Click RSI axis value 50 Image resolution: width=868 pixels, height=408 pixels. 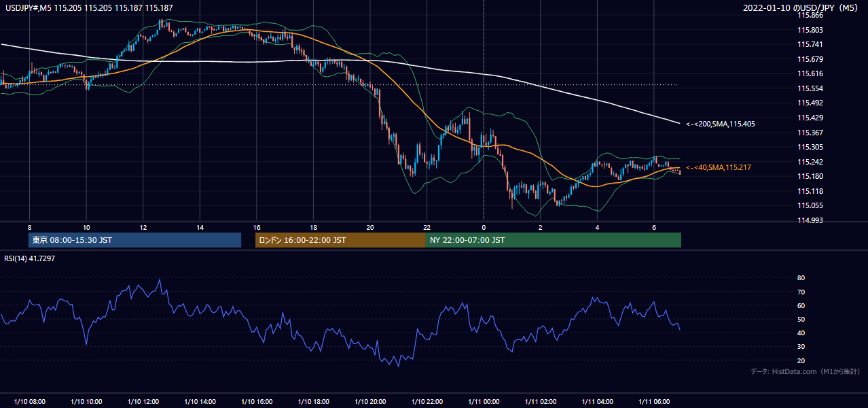click(x=801, y=319)
